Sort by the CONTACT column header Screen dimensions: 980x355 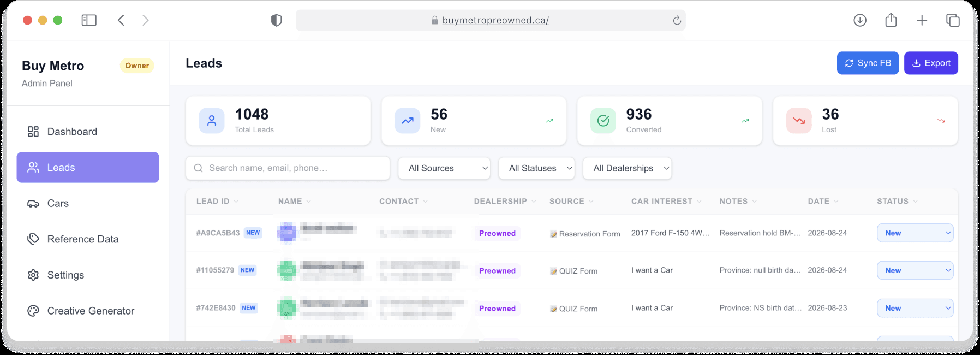pyautogui.click(x=403, y=201)
